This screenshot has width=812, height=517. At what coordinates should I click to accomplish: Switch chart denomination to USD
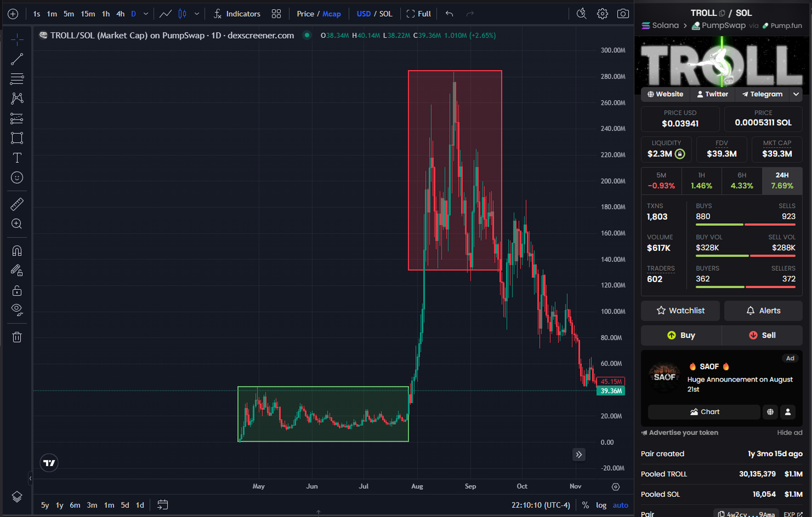pyautogui.click(x=364, y=13)
